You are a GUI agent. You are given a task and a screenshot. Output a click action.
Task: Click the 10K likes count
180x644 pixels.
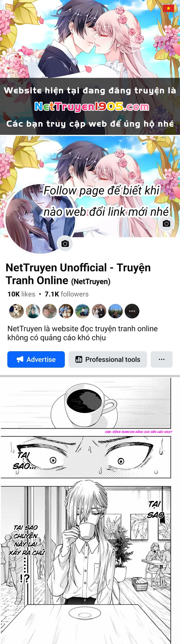(21, 294)
